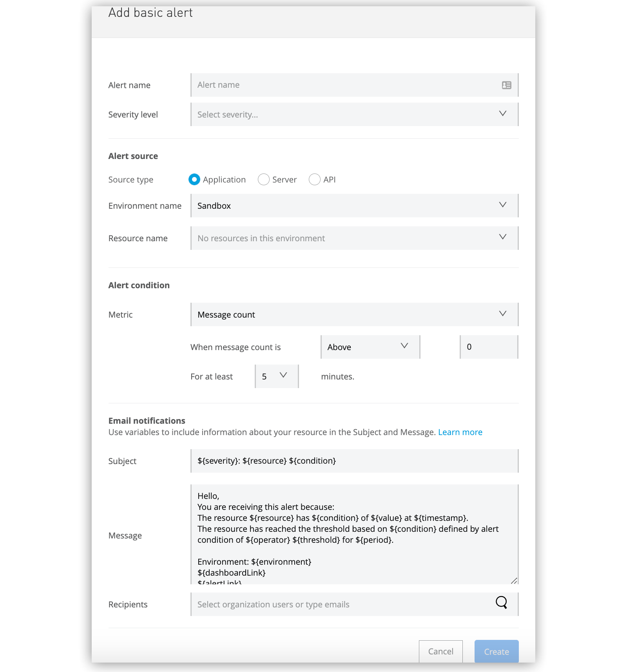
Task: Click the search magnifier icon in Recipients
Action: [502, 602]
